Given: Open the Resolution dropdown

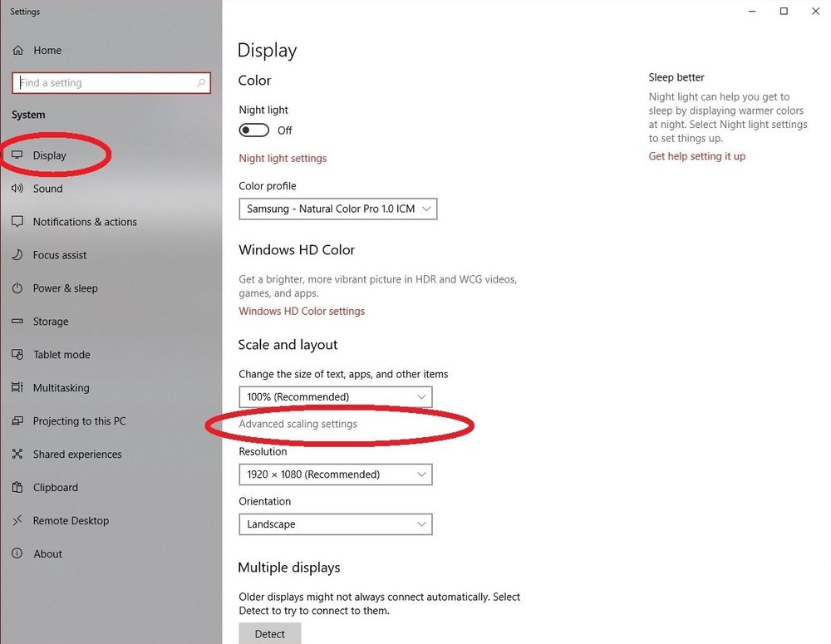Looking at the screenshot, I should point(335,474).
